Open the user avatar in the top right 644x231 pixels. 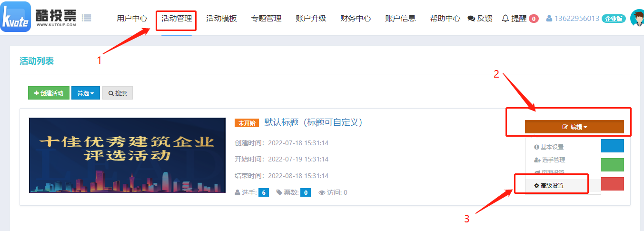point(637,18)
